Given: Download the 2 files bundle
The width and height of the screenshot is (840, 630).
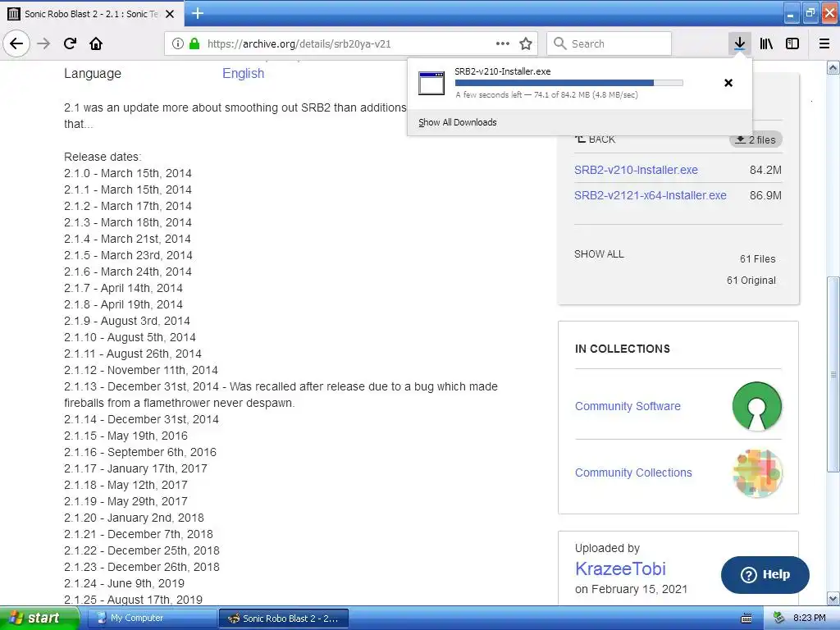Looking at the screenshot, I should (x=756, y=139).
